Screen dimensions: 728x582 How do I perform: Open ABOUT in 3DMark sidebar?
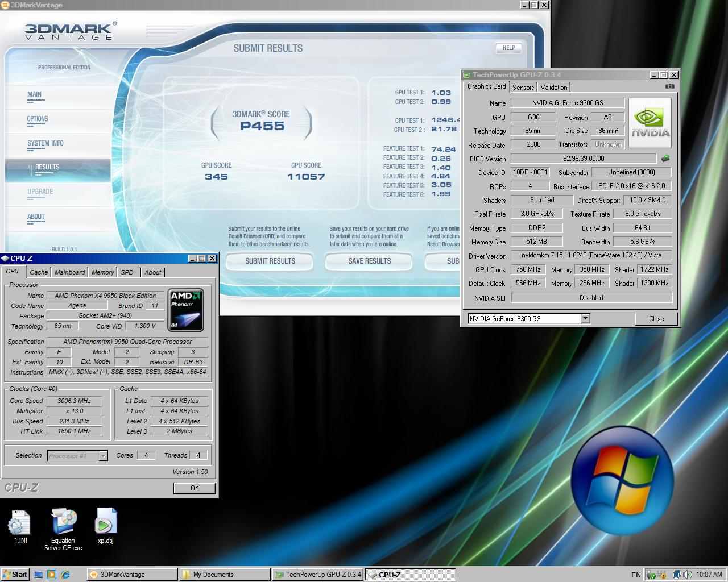tap(36, 217)
